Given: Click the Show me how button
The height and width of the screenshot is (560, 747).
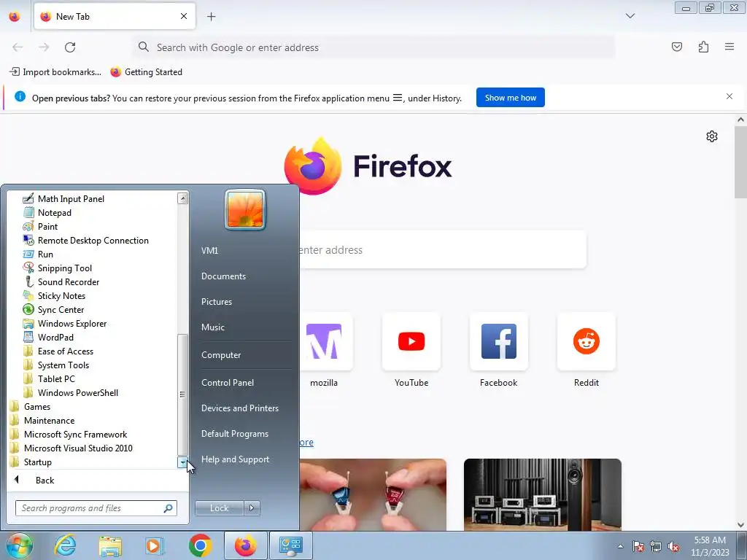Looking at the screenshot, I should 510,98.
